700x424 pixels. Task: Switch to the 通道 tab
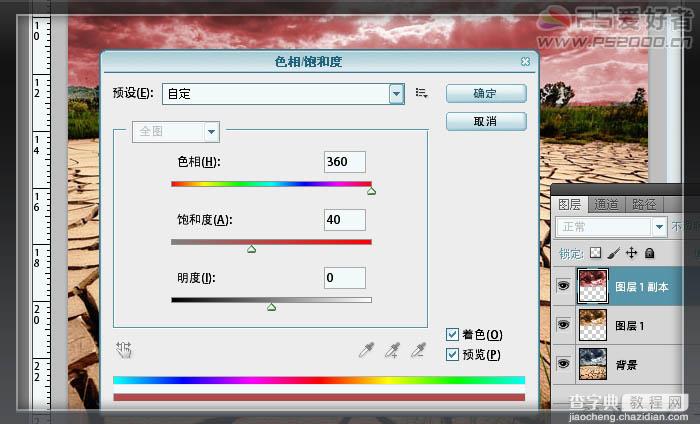point(606,205)
